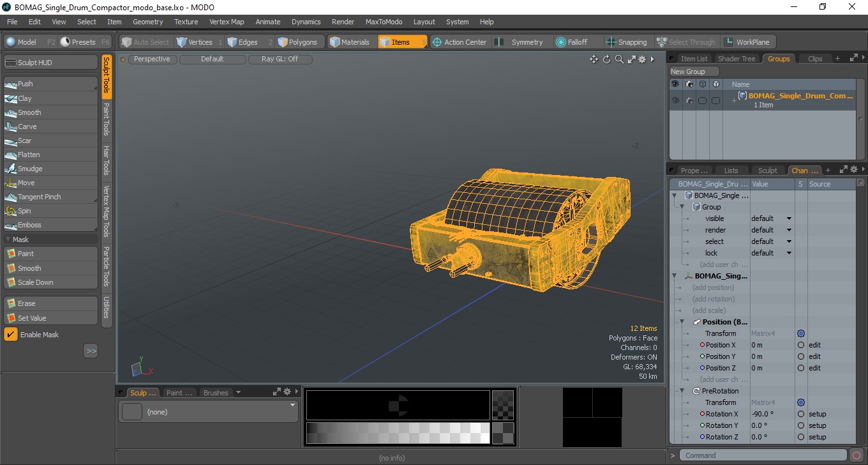Viewport: 868px width, 465px height.
Task: Maximize the 3D viewport
Action: 631,59
